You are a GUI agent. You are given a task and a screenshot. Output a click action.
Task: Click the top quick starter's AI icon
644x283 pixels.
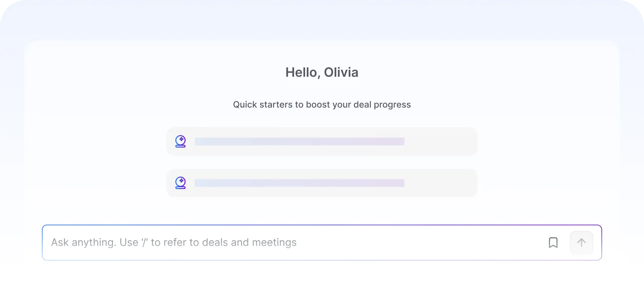click(180, 141)
